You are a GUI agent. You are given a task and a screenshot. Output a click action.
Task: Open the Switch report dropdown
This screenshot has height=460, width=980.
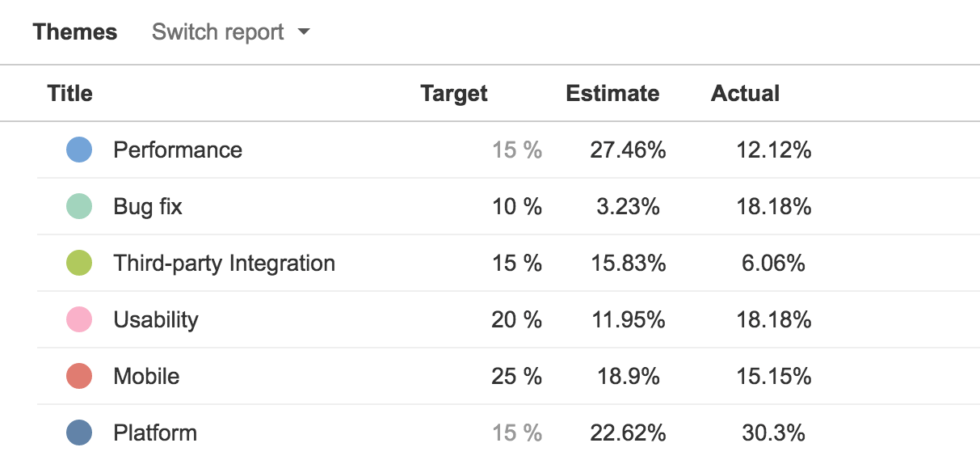coord(229,32)
